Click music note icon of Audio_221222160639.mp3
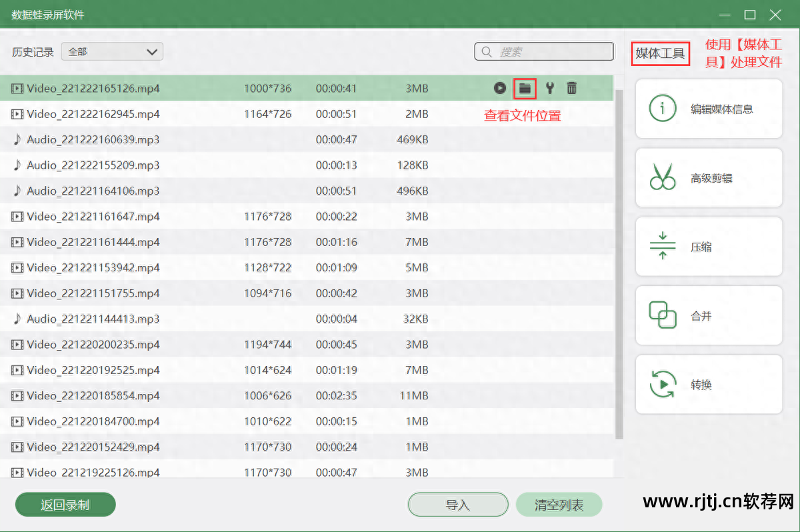 17,139
